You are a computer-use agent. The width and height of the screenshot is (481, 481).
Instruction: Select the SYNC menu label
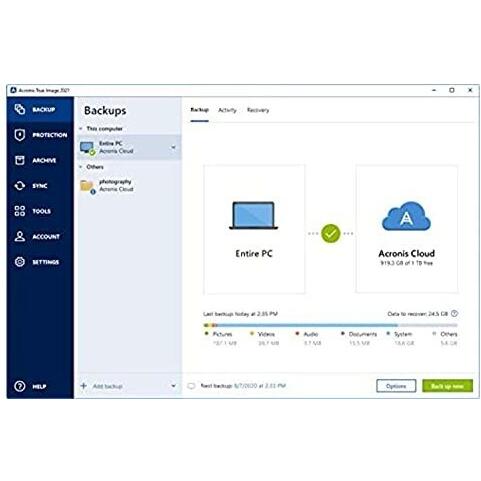pyautogui.click(x=40, y=186)
